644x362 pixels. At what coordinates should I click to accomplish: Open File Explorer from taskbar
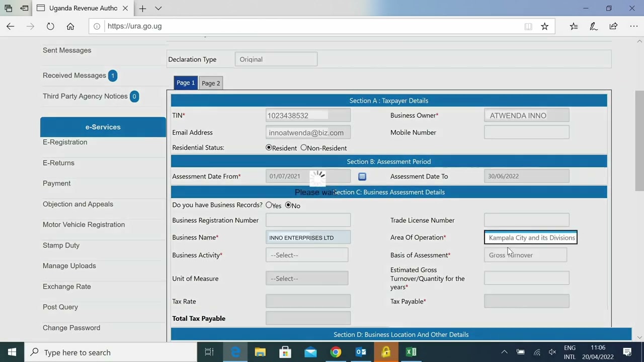[x=260, y=352]
